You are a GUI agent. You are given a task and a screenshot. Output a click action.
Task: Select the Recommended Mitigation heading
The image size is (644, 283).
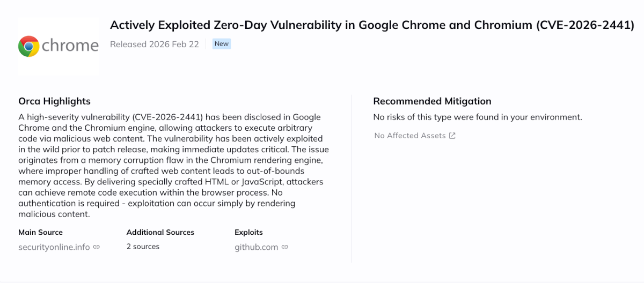432,101
